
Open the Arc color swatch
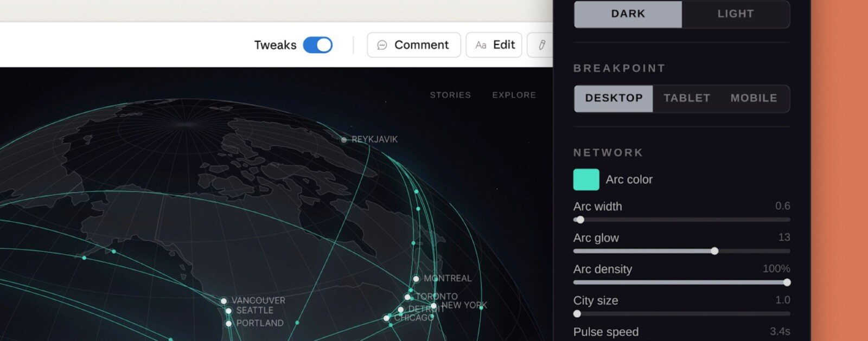586,179
